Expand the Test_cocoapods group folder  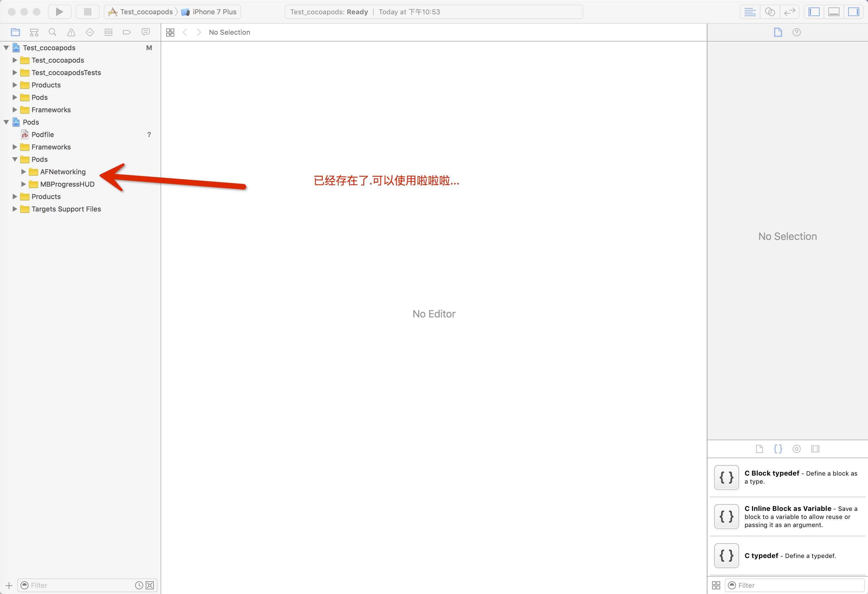pyautogui.click(x=15, y=60)
